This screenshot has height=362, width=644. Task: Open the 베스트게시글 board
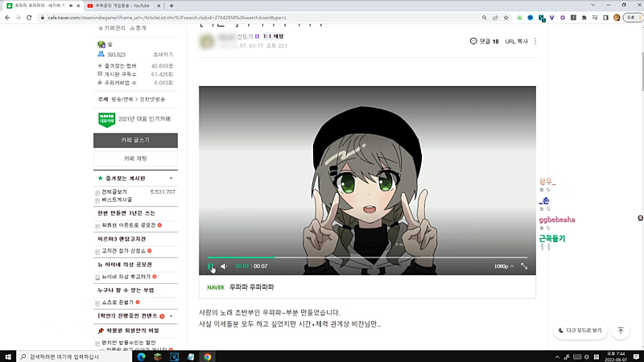pos(117,200)
